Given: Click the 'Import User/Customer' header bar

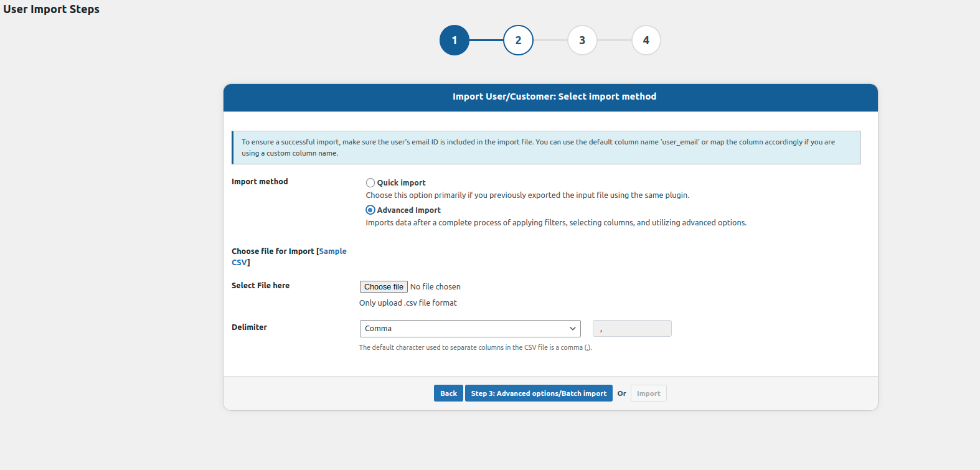Looking at the screenshot, I should point(550,97).
